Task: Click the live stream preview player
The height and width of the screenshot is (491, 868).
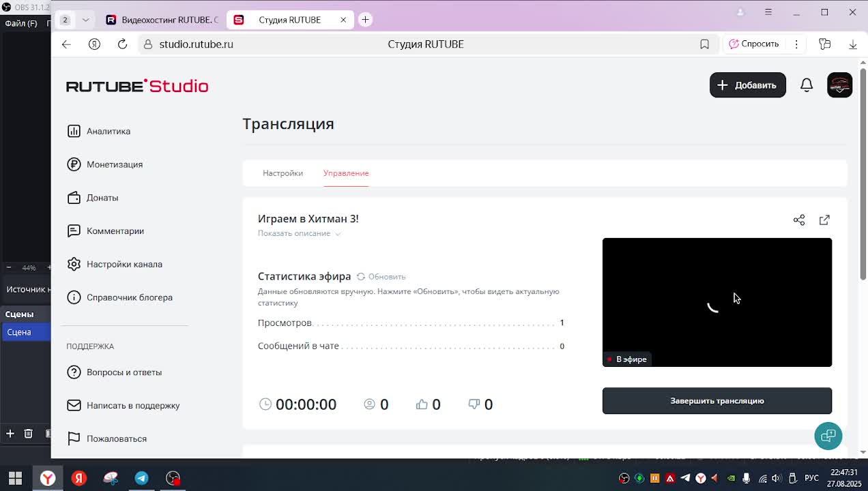Action: [717, 302]
